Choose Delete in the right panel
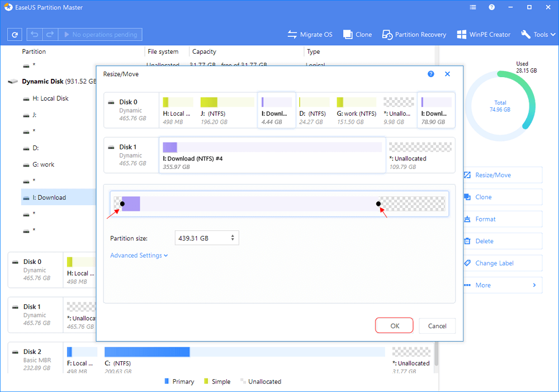The height and width of the screenshot is (392, 559). tap(484, 241)
